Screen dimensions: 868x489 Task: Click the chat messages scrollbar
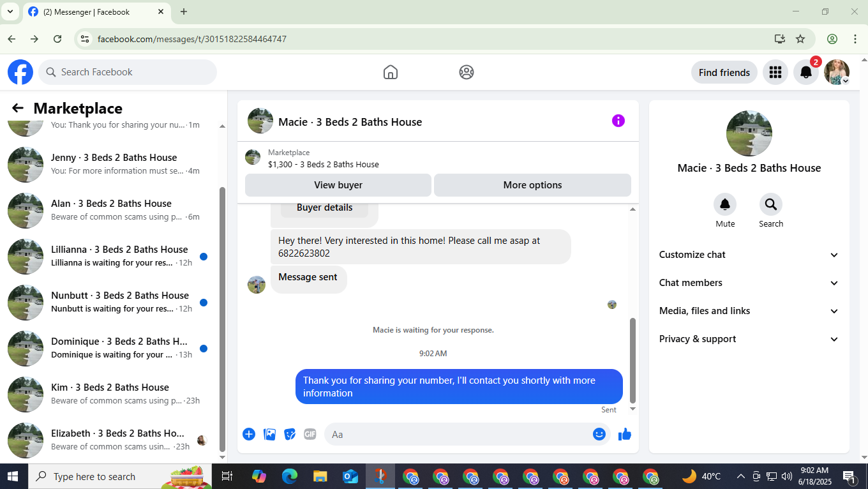click(633, 360)
